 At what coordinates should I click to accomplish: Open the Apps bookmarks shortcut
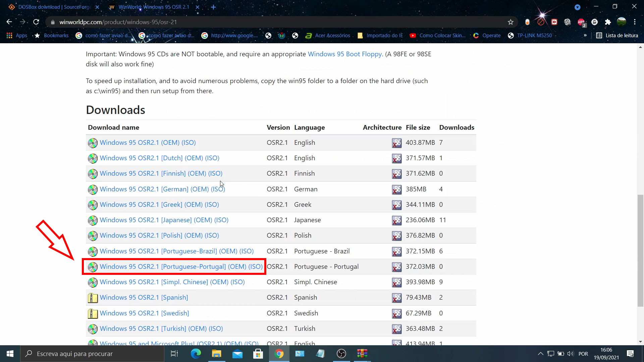click(x=17, y=36)
